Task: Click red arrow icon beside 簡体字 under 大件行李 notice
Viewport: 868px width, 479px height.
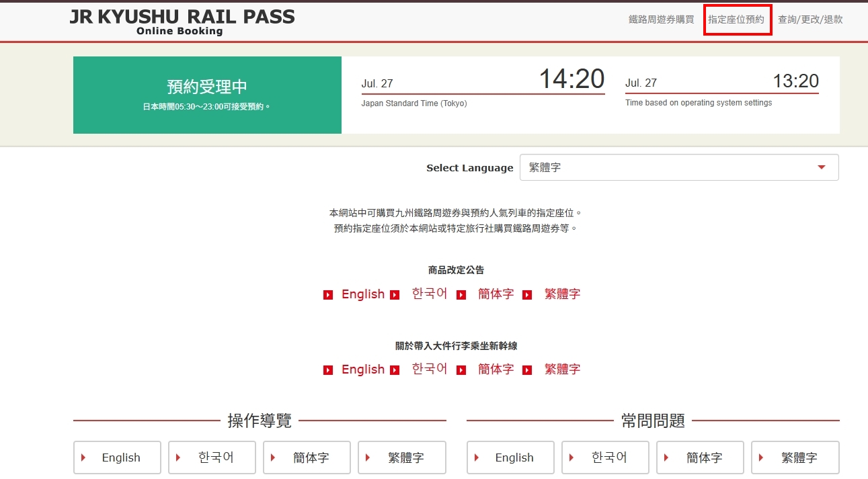Action: coord(461,370)
